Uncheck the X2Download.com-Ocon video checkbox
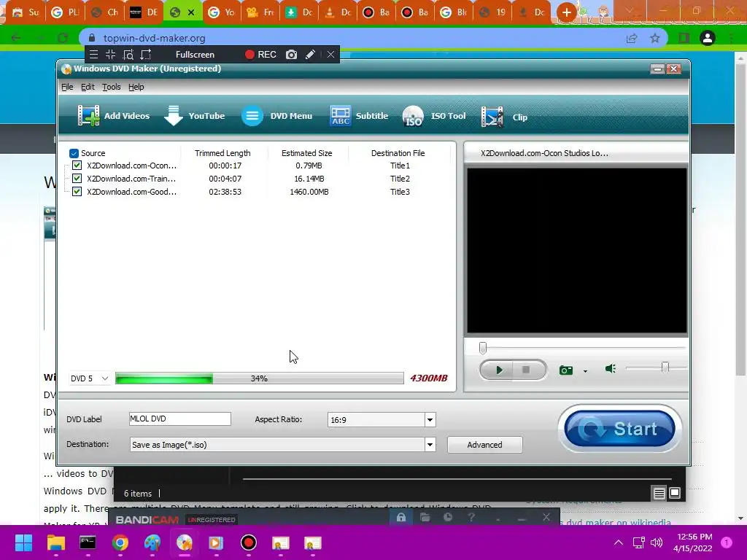The image size is (747, 560). pos(77,166)
